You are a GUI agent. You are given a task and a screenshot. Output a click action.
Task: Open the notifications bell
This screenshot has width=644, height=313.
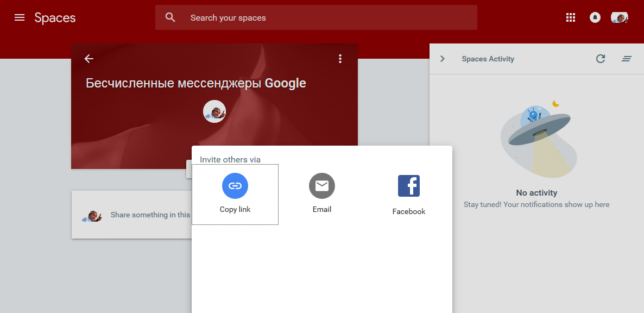point(595,17)
